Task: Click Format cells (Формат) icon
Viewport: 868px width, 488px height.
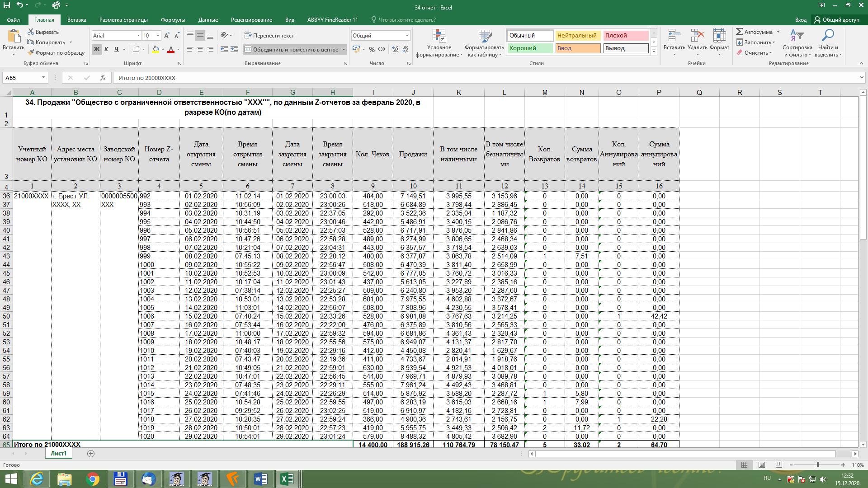Action: click(x=719, y=36)
